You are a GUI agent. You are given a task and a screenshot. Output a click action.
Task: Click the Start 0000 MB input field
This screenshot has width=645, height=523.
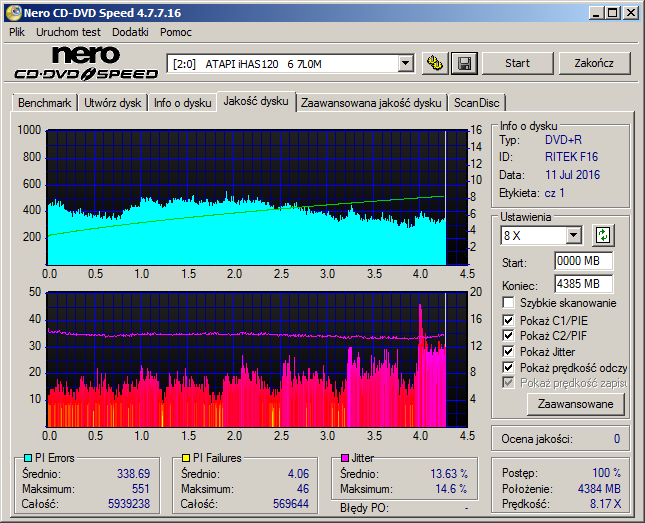coord(584,261)
